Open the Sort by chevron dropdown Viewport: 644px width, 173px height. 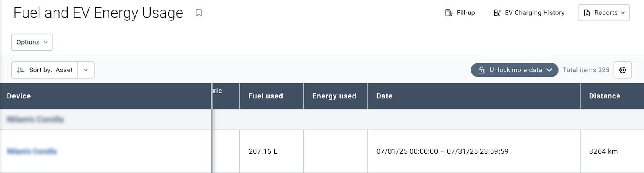86,70
